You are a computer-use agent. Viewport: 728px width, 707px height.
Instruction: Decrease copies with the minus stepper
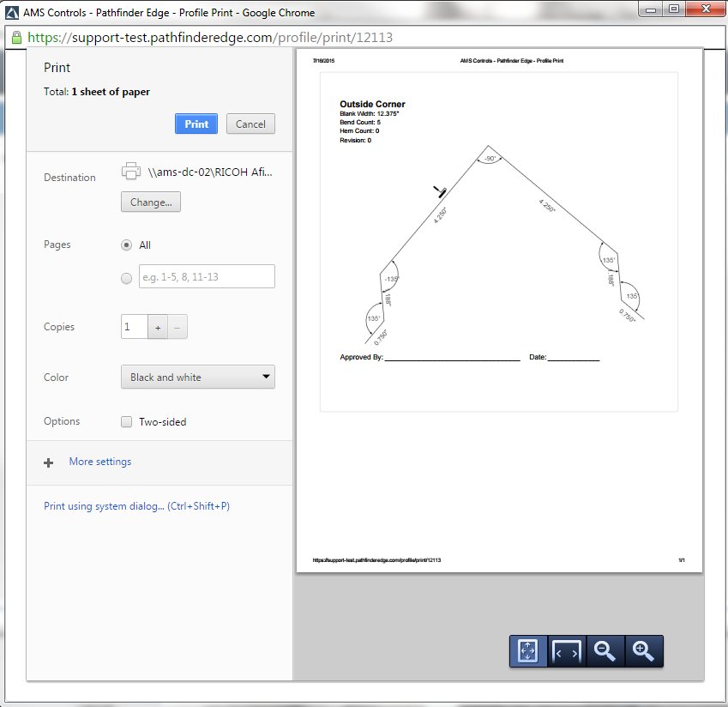pyautogui.click(x=177, y=327)
